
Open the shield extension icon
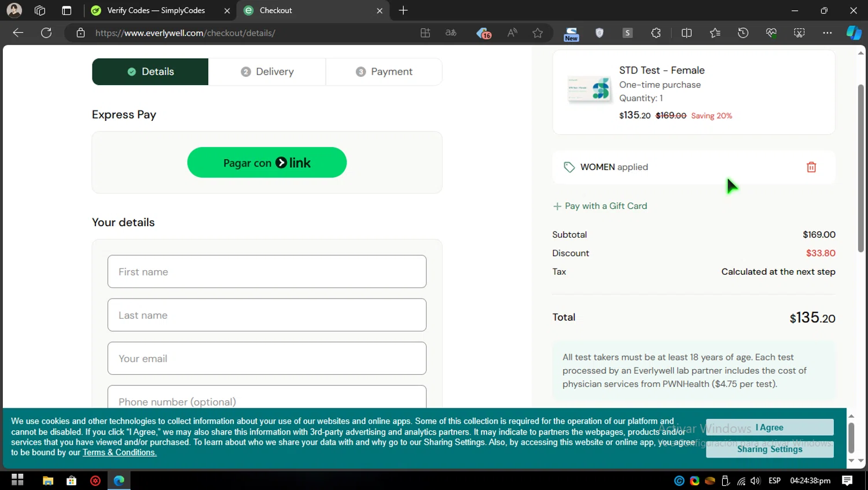click(x=599, y=33)
